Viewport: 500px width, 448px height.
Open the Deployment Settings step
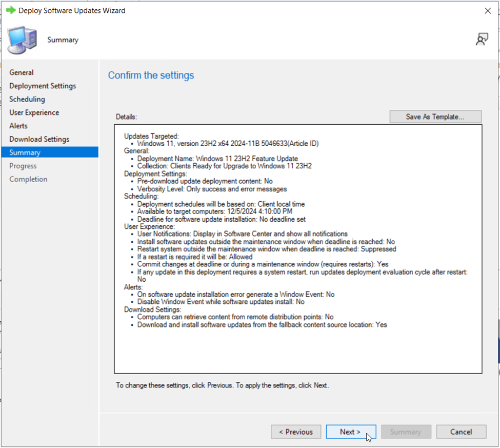click(x=43, y=86)
